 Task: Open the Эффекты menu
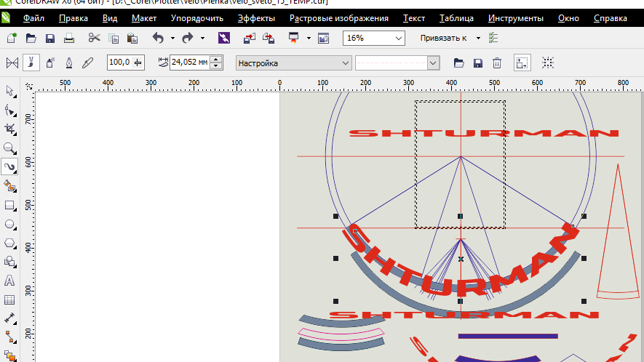click(256, 18)
